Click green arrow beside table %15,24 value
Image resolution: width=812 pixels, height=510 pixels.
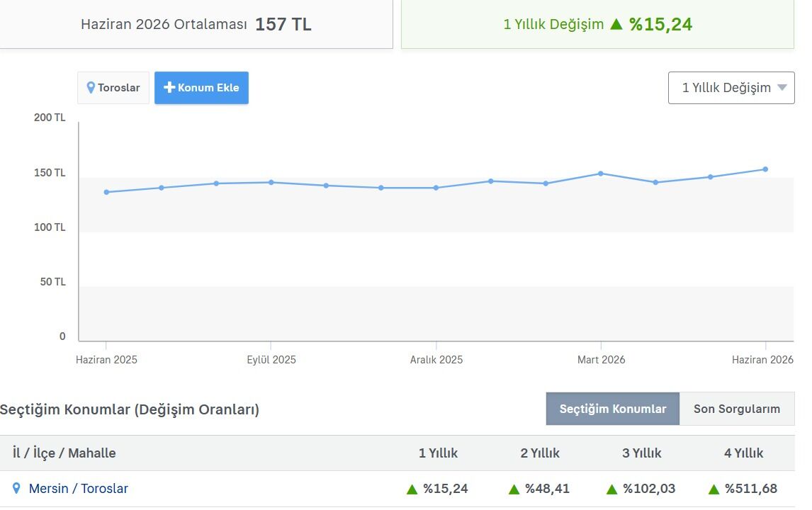point(412,489)
